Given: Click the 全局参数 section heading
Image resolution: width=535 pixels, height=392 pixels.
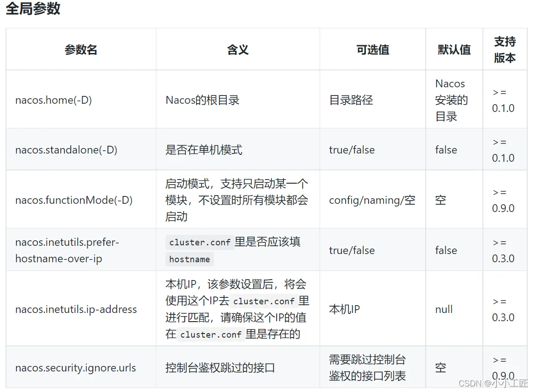Looking at the screenshot, I should (33, 9).
